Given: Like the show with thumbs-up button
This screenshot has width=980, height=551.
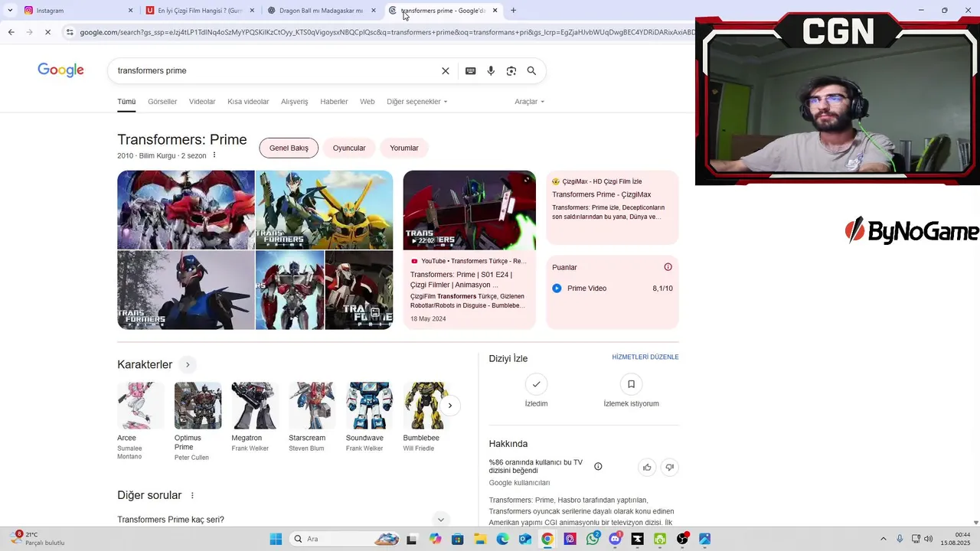Looking at the screenshot, I should (x=647, y=467).
